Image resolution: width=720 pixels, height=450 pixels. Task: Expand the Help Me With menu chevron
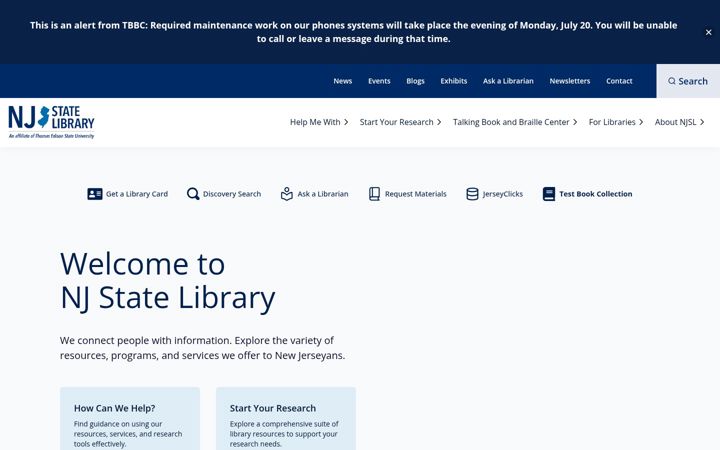pos(346,122)
